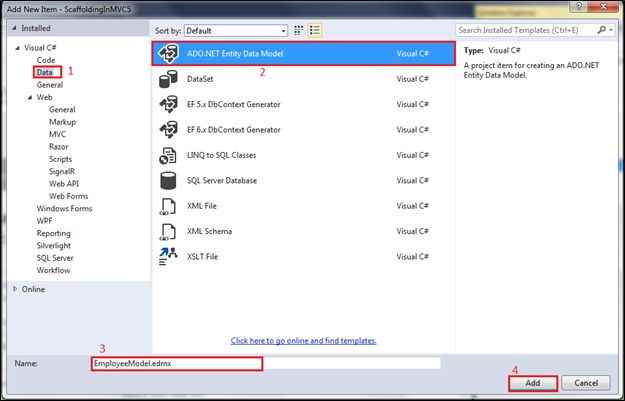
Task: Close the Add New Item dialog
Action: click(604, 6)
